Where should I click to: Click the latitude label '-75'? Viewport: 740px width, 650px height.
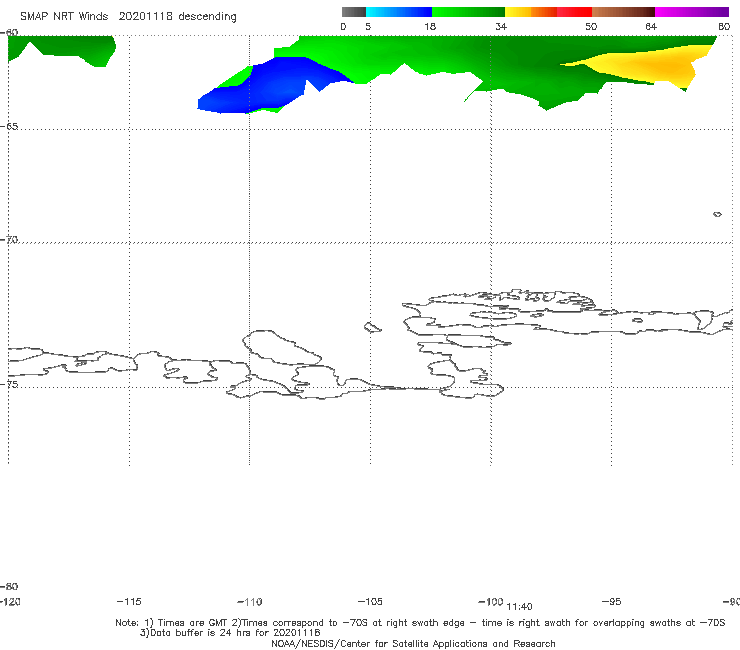[x=9, y=385]
